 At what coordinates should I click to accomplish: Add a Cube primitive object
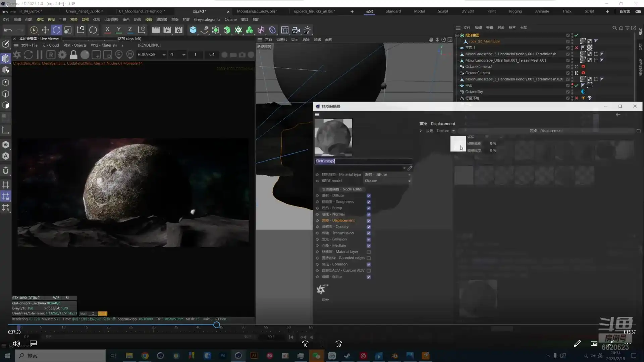coord(193,30)
